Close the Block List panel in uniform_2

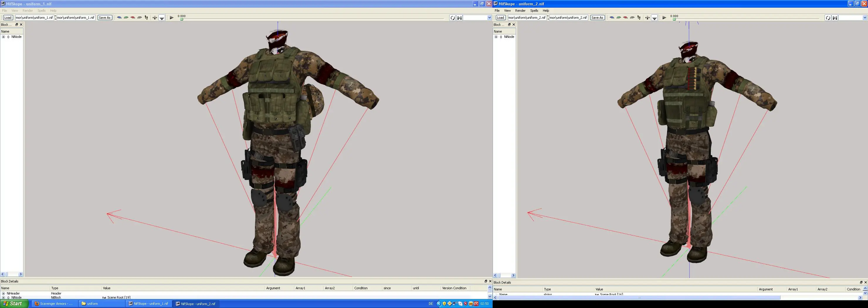[x=513, y=25]
